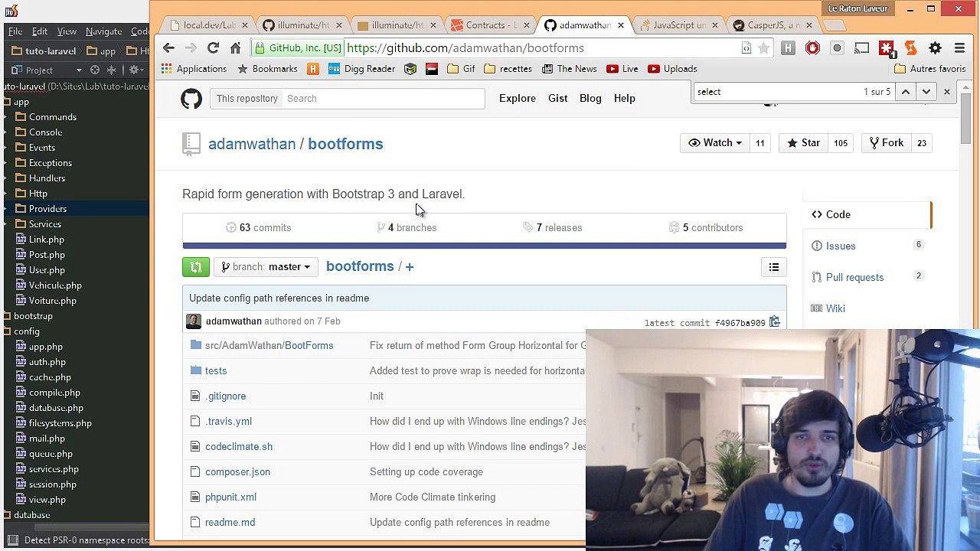
Task: Open User.php in the PhpStorm project tree
Action: coord(47,270)
